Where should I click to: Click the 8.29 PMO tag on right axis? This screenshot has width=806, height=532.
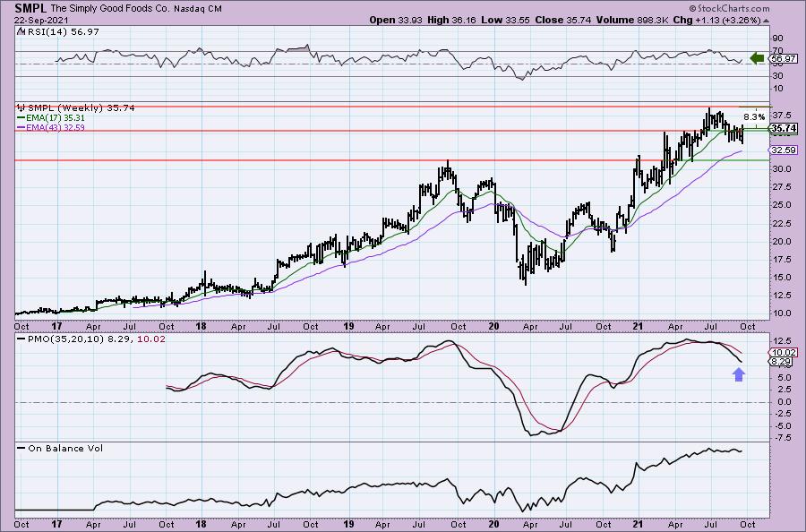click(782, 362)
